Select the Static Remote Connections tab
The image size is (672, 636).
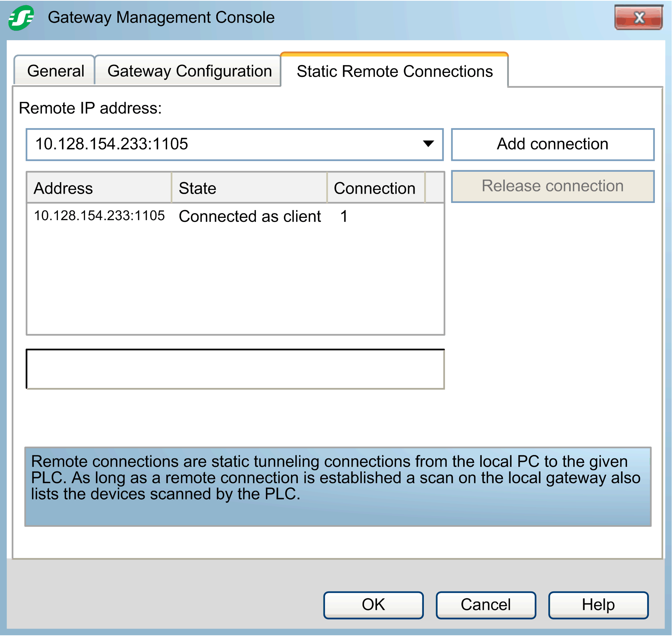[395, 71]
